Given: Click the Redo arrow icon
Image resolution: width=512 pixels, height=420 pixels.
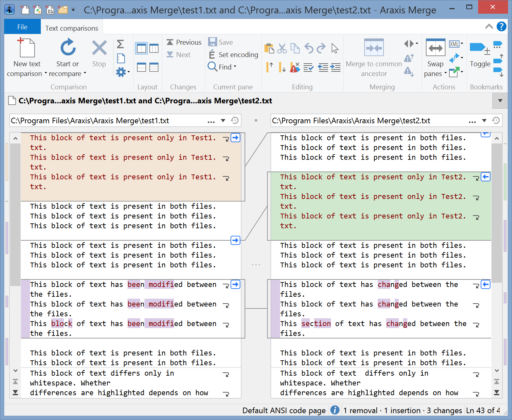Looking at the screenshot, I should [x=321, y=48].
